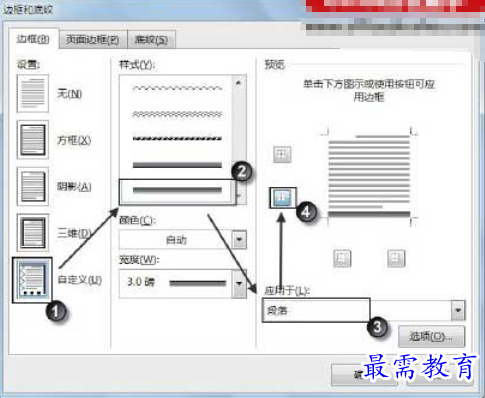The width and height of the screenshot is (485, 398).
Task: Pick the 阴影(A) shadow border setting icon
Action: point(33,186)
